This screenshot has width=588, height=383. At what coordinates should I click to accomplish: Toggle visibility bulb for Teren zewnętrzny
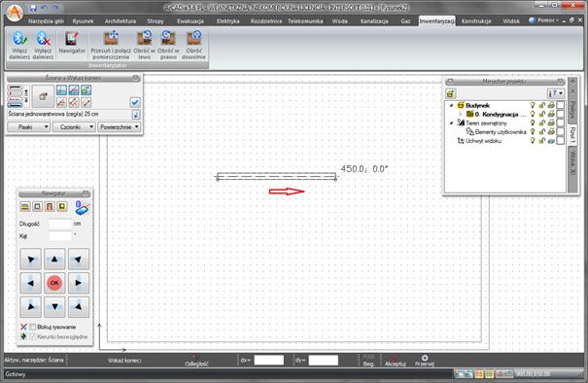pyautogui.click(x=533, y=122)
